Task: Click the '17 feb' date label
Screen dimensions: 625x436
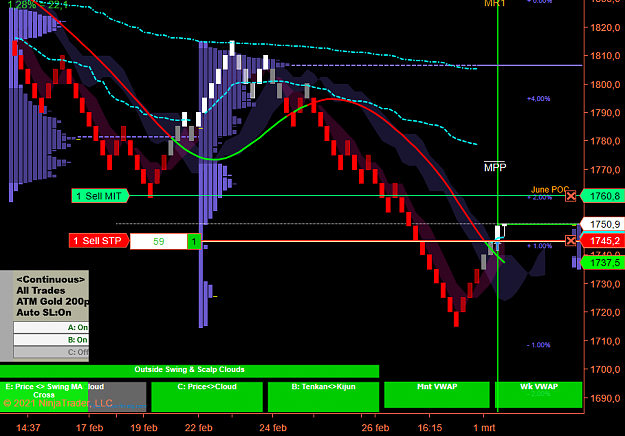Action: click(x=89, y=428)
